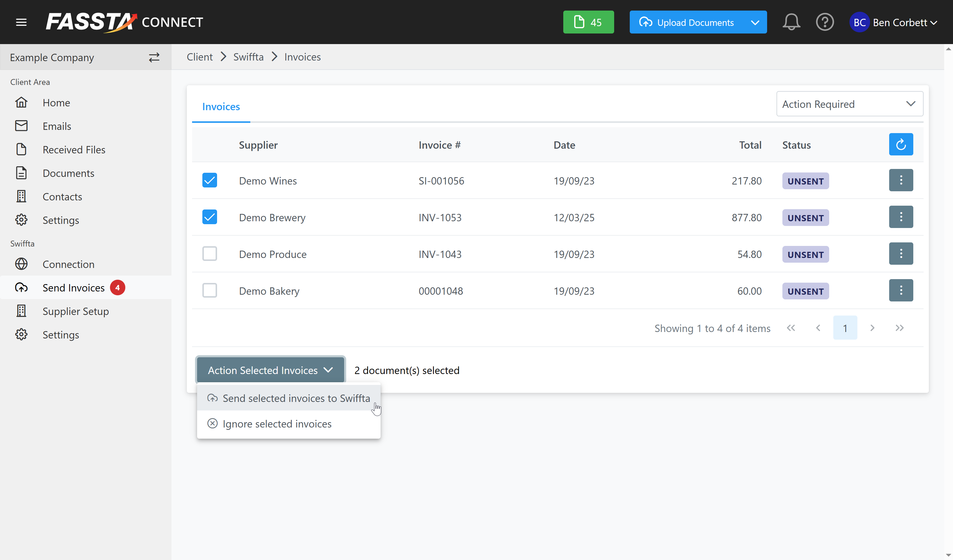Screen dimensions: 953x560
Task: Go to last page of invoices
Action: [x=899, y=328]
